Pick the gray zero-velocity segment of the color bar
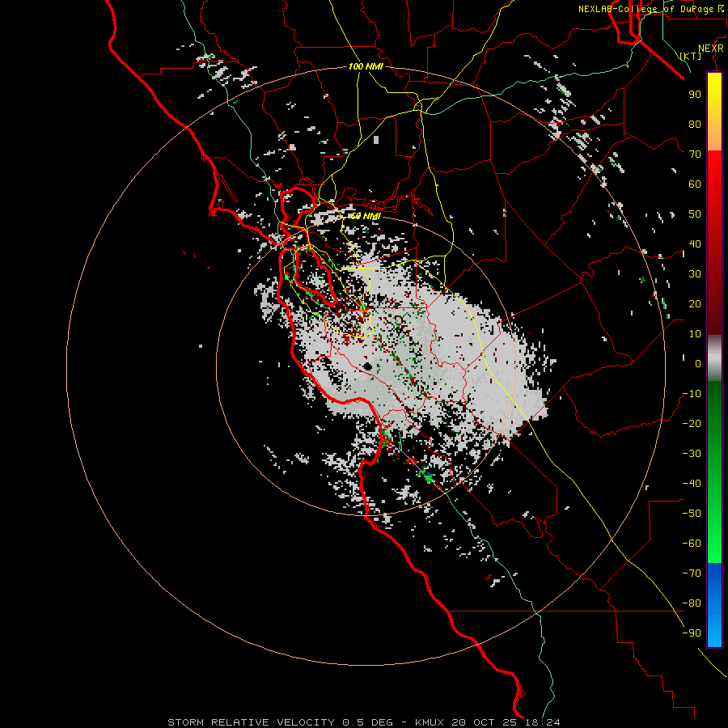 coord(714,358)
